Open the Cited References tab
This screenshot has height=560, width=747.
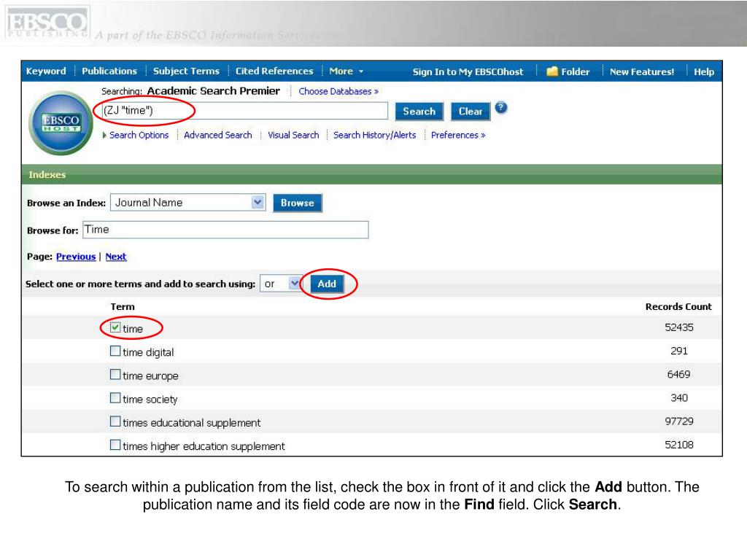coord(274,71)
